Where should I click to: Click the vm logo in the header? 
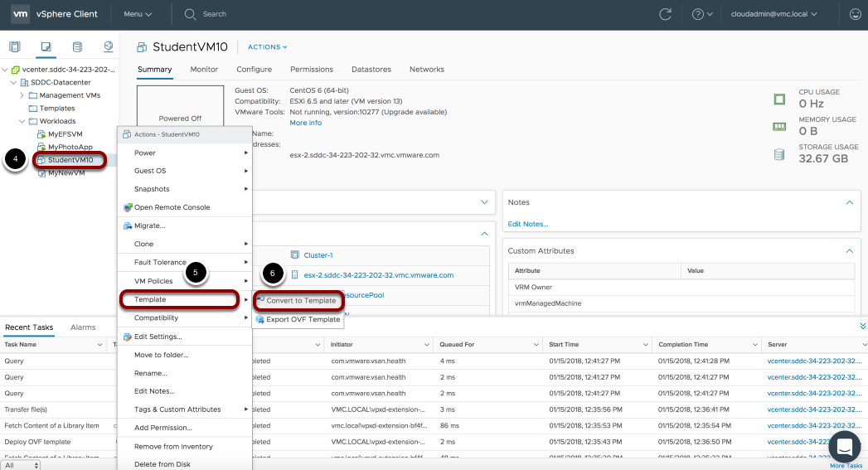[x=21, y=14]
